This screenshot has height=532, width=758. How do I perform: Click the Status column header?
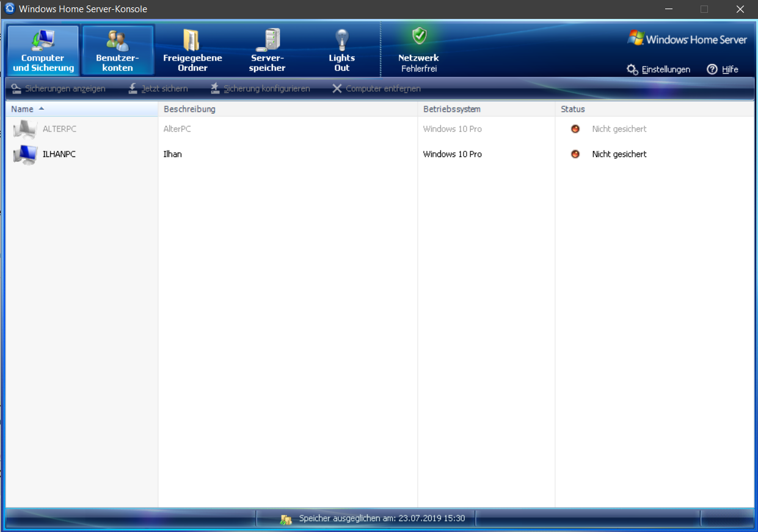[x=573, y=109]
